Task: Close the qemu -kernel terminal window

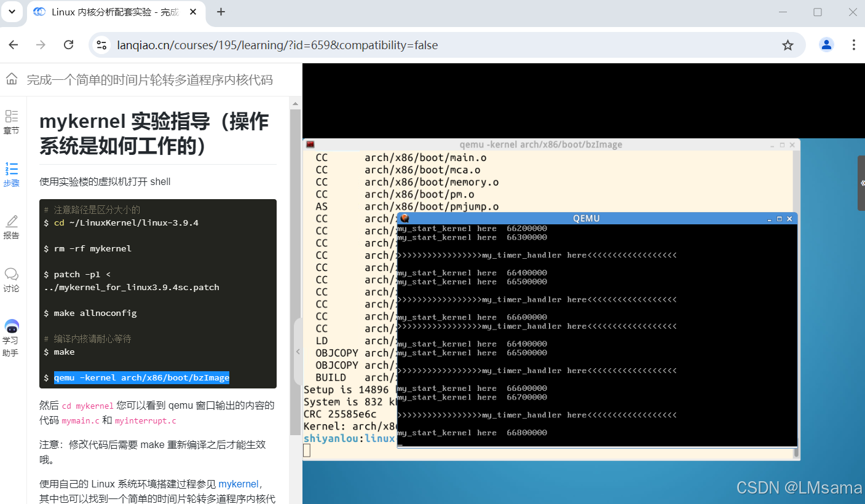Action: coord(792,145)
